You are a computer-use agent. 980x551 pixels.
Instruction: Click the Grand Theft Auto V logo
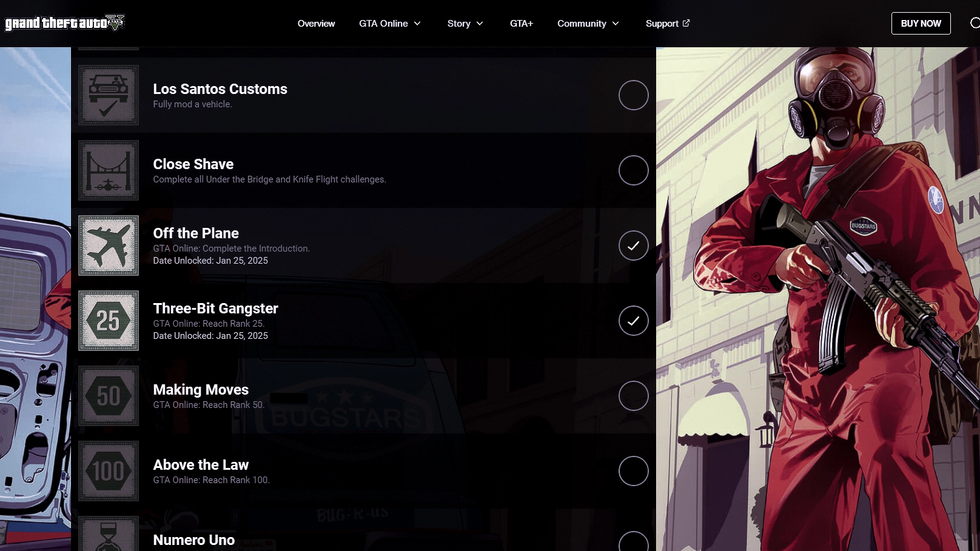coord(65,23)
